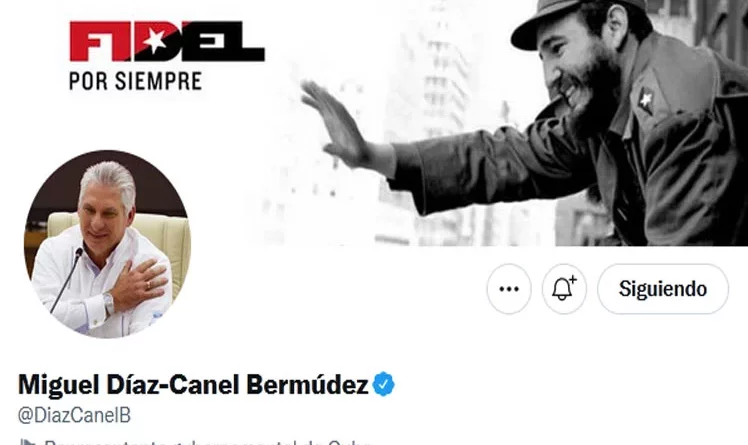Turn on notifications with the bell icon
The height and width of the screenshot is (445, 748).
564,289
